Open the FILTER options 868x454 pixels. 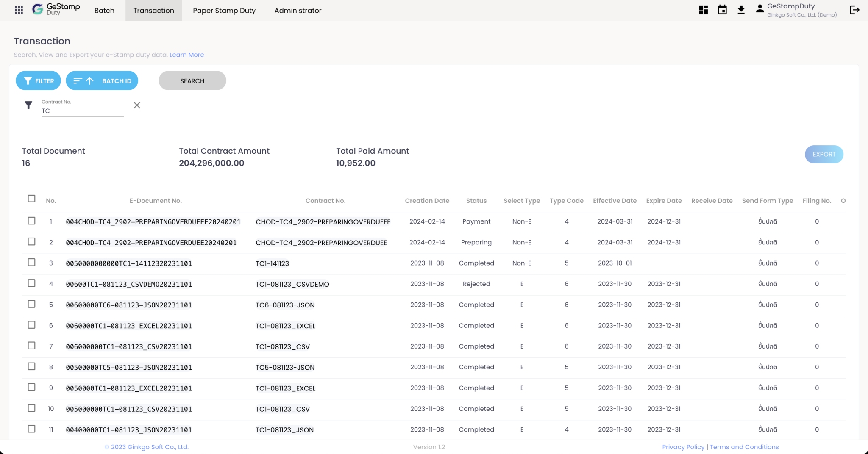pyautogui.click(x=38, y=80)
